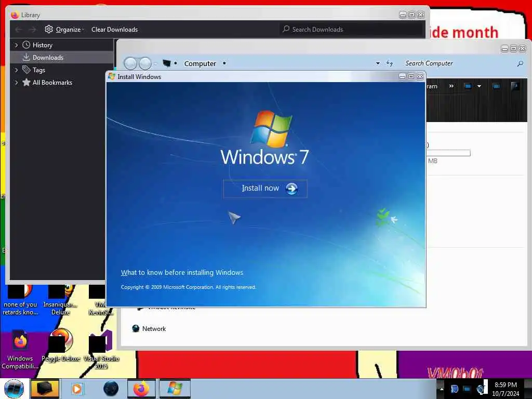Click the taskbar clock 8:59 PM

pyautogui.click(x=506, y=385)
